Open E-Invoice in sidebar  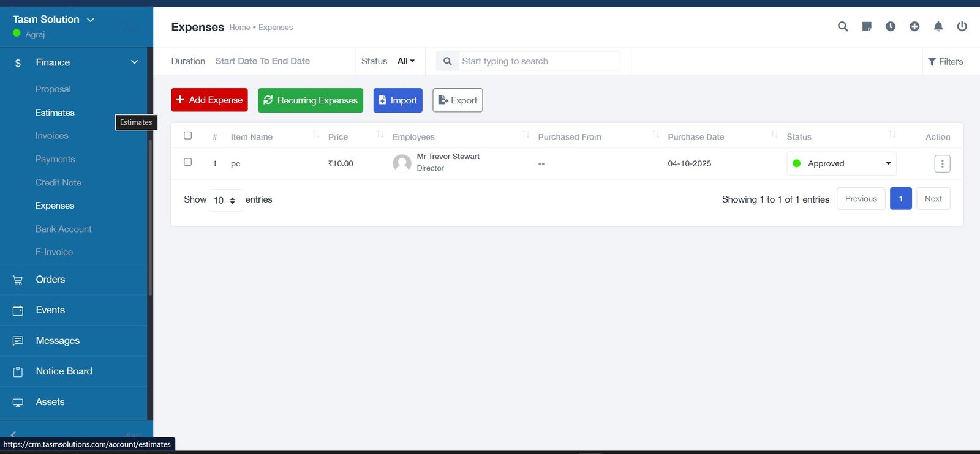coord(54,252)
